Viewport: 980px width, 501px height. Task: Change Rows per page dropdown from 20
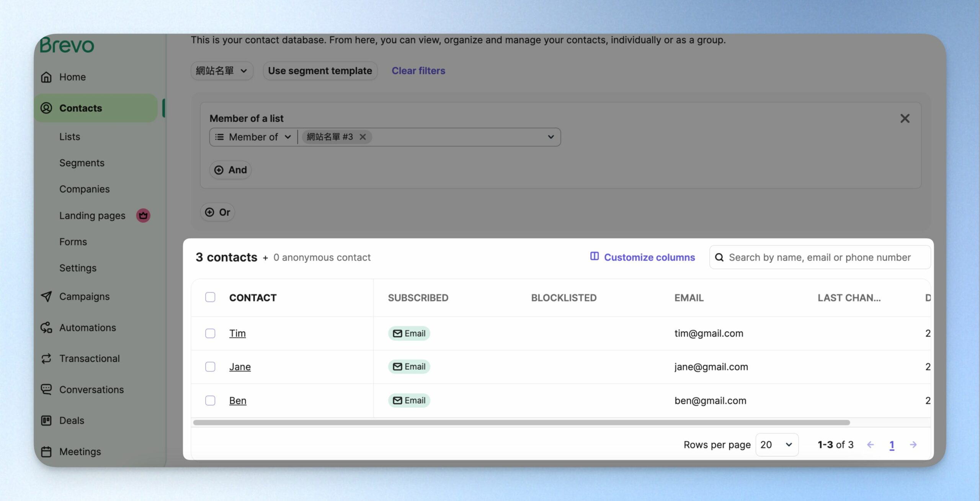tap(777, 445)
